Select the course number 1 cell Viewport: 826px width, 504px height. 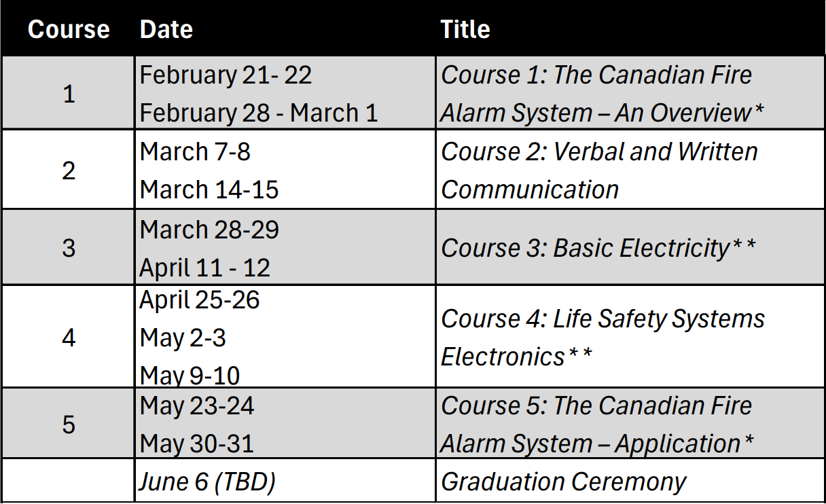click(x=69, y=94)
